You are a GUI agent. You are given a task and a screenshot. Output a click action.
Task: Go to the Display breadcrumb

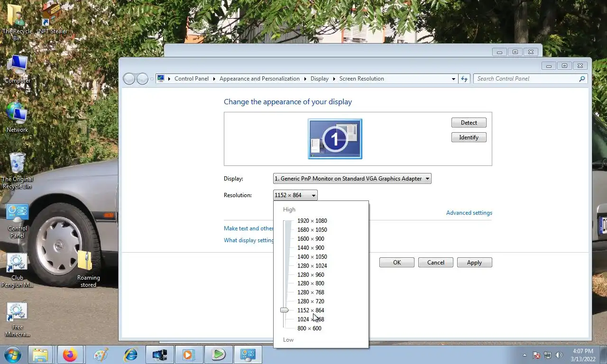(x=320, y=79)
